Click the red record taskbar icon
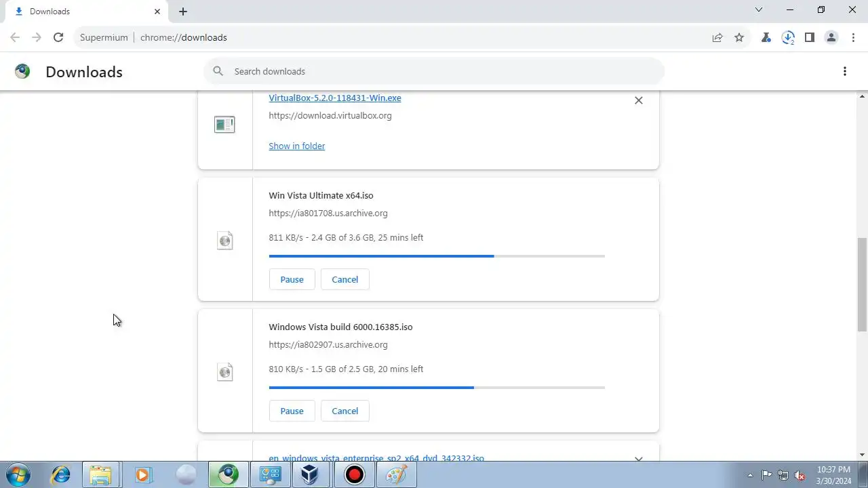The width and height of the screenshot is (868, 488). (x=353, y=475)
